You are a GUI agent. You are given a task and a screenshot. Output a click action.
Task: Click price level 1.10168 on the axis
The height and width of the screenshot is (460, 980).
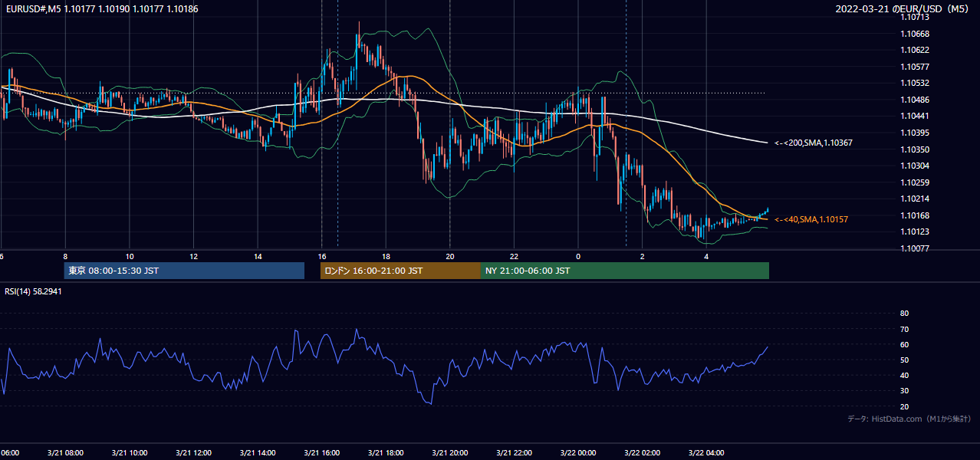(914, 215)
